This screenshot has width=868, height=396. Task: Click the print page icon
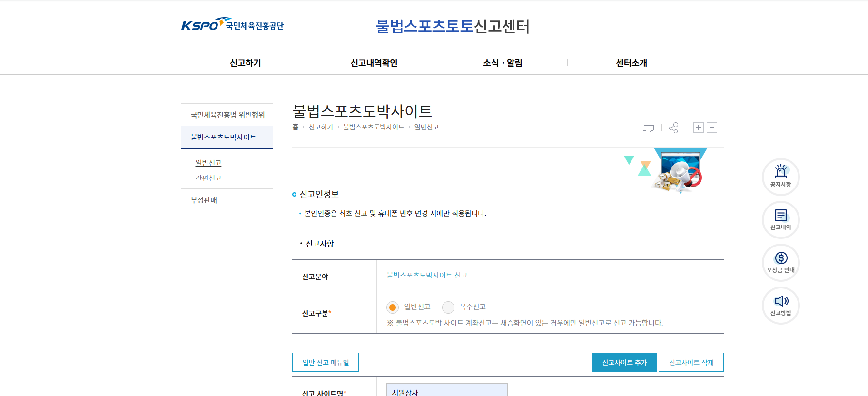click(x=648, y=128)
